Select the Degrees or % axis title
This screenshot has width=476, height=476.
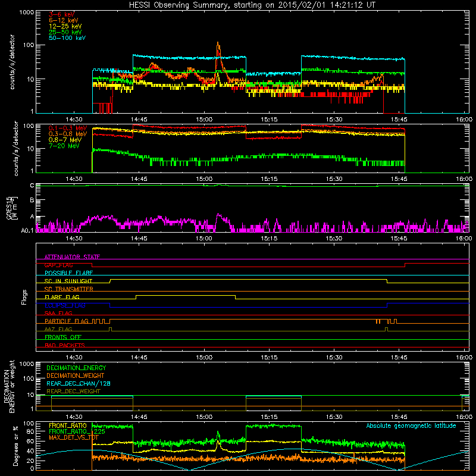pos(15,446)
